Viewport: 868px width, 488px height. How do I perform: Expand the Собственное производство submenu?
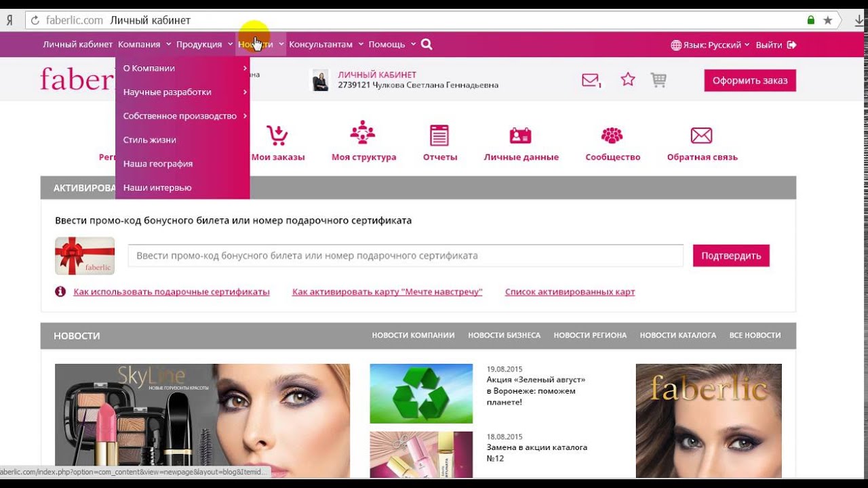(182, 116)
